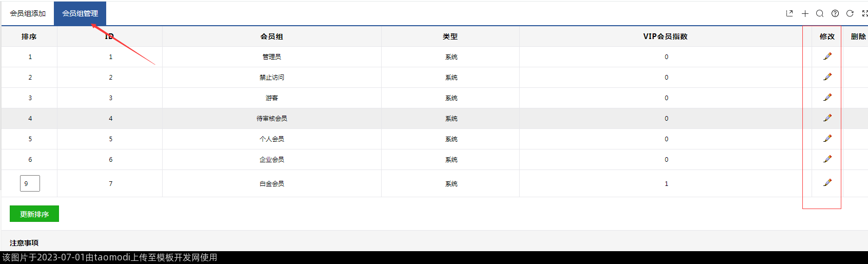Image resolution: width=868 pixels, height=264 pixels.
Task: Open edit for 白金会员 group
Action: [x=827, y=183]
